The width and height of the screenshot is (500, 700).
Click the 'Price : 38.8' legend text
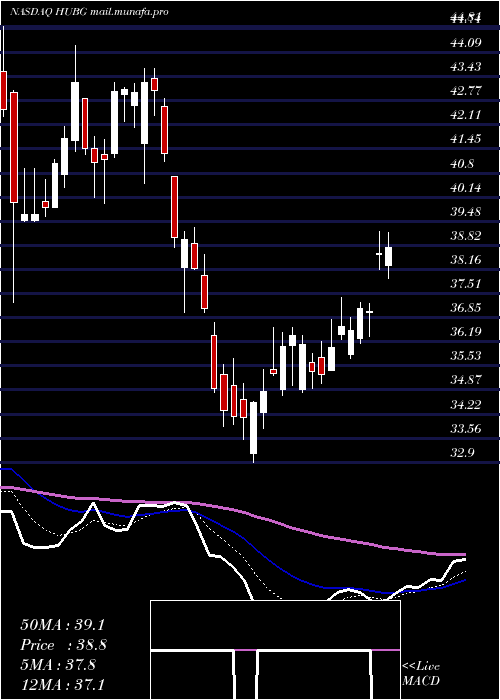pyautogui.click(x=62, y=645)
